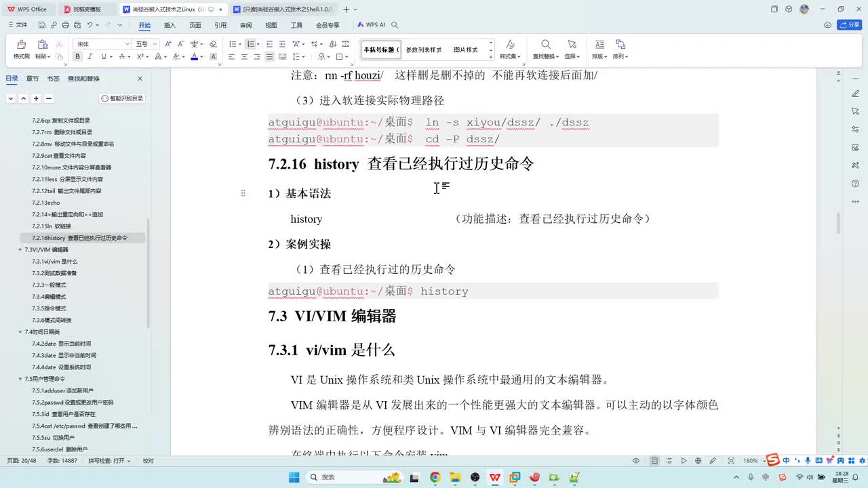This screenshot has width=868, height=488.
Task: Open the 引用 (References) ribbon tab
Action: [x=220, y=25]
